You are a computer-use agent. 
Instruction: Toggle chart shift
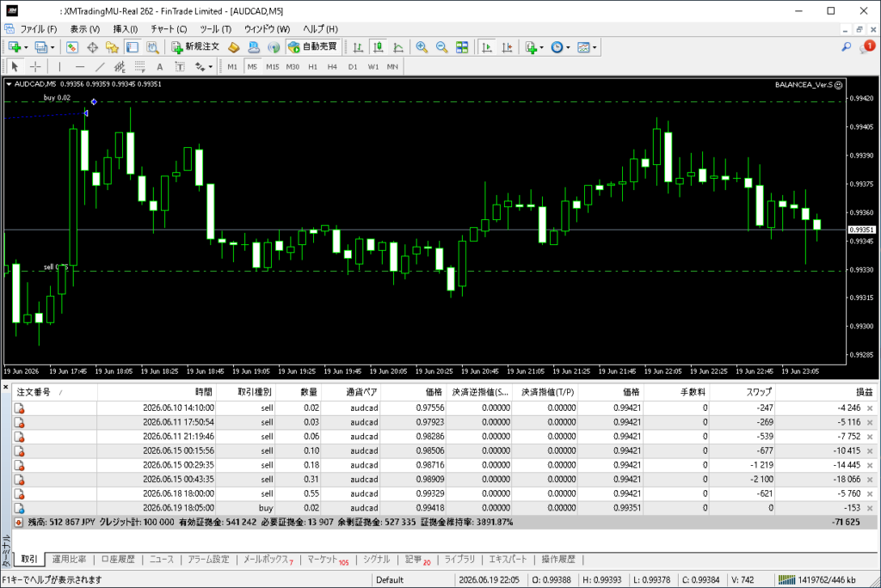507,47
